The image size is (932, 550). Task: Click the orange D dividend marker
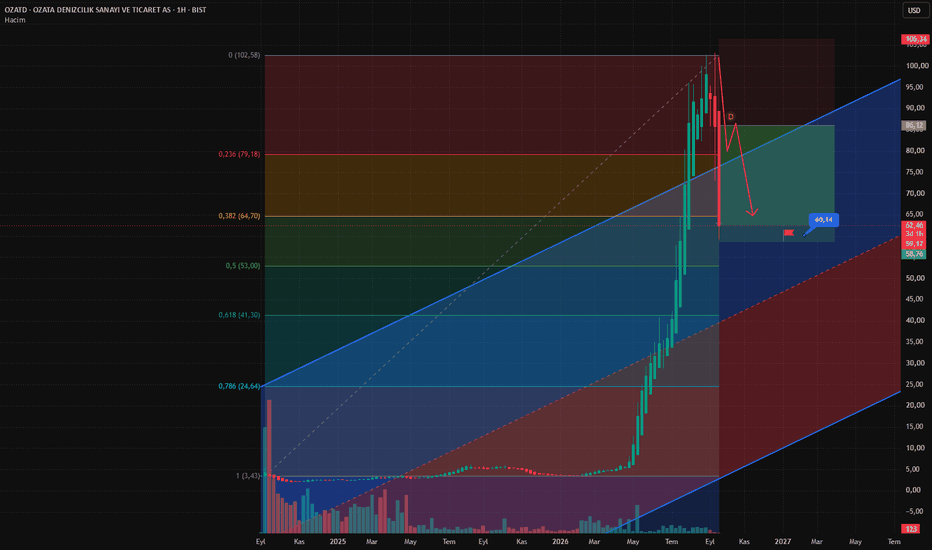[x=731, y=117]
